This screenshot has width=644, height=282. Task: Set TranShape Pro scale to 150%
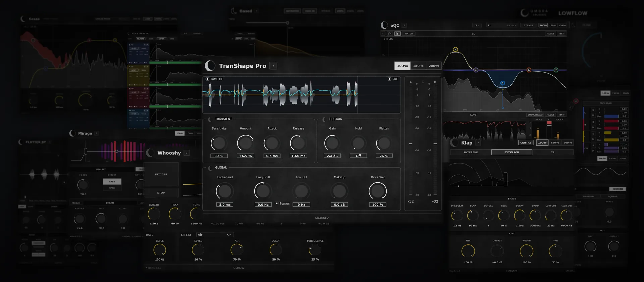click(418, 66)
